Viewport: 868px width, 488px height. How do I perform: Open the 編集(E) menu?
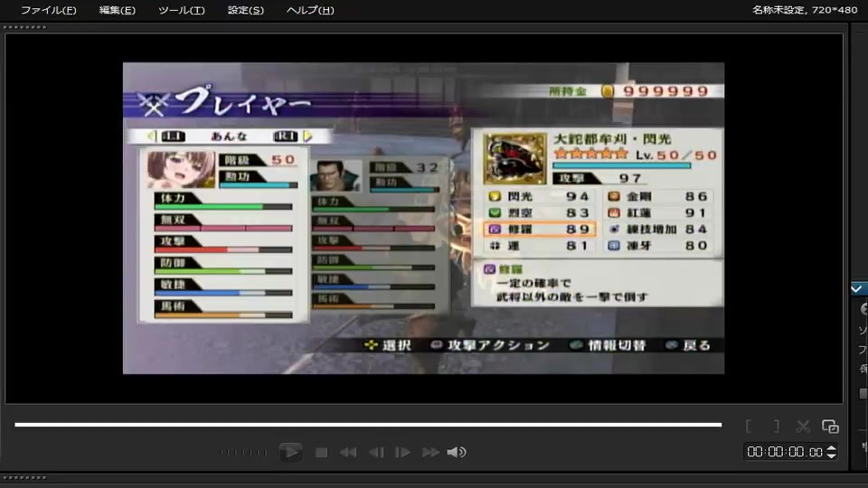click(117, 10)
